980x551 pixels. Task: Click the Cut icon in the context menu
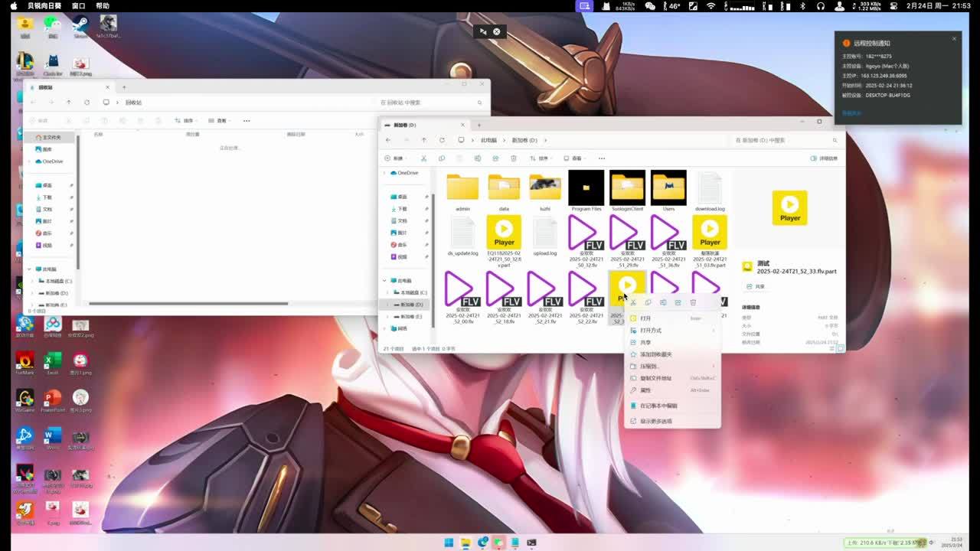coord(633,302)
